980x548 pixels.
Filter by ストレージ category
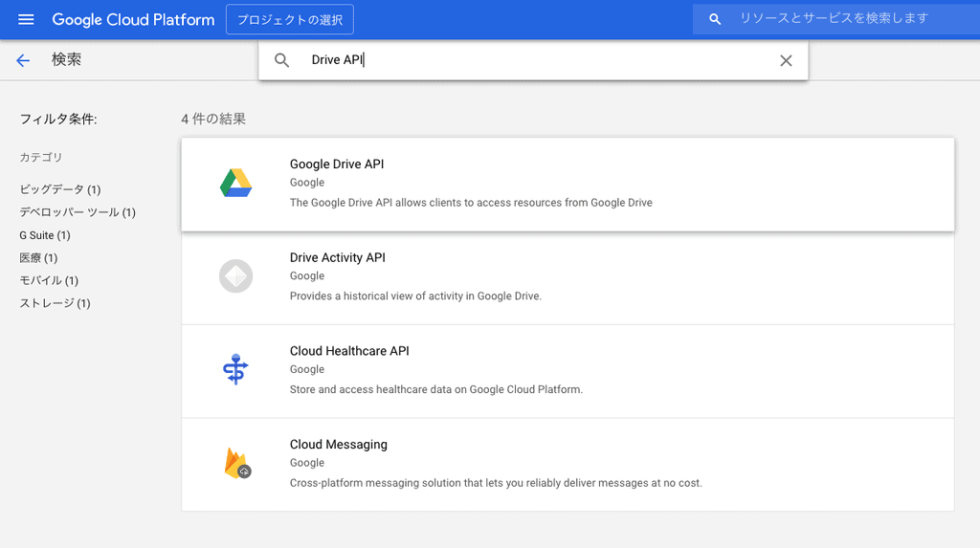coord(55,303)
